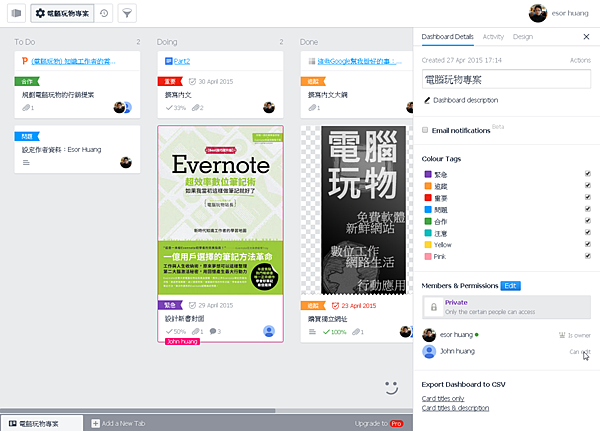Uncheck the Yellow tag checkbox
Viewport: 600px width, 431px height.
pyautogui.click(x=588, y=244)
